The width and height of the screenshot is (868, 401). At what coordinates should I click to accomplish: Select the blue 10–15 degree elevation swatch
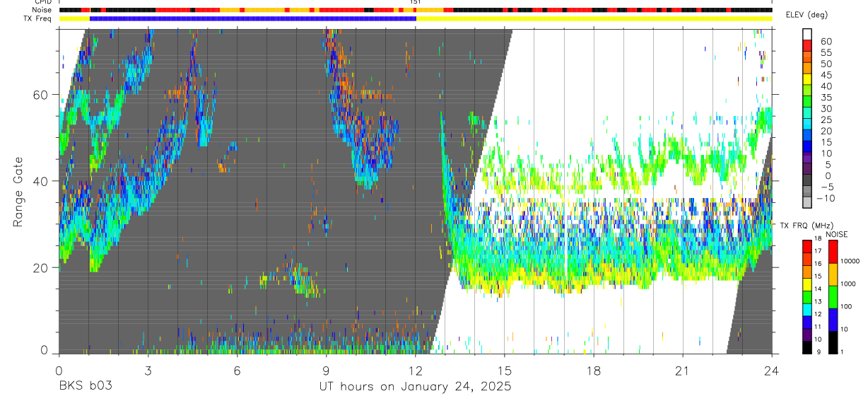pyautogui.click(x=807, y=148)
